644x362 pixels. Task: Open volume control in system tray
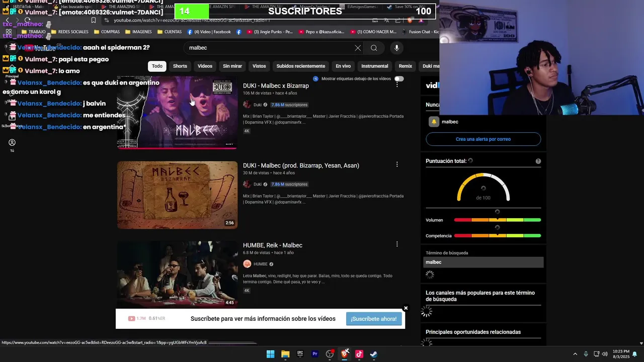pos(605,354)
